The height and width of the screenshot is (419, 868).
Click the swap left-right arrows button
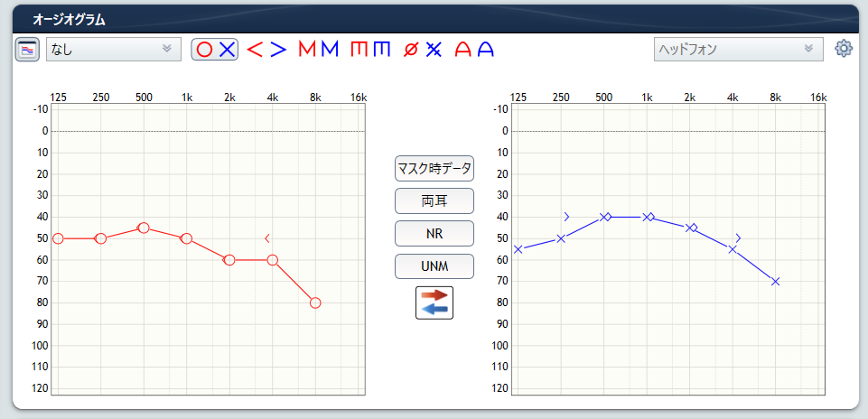click(x=434, y=303)
